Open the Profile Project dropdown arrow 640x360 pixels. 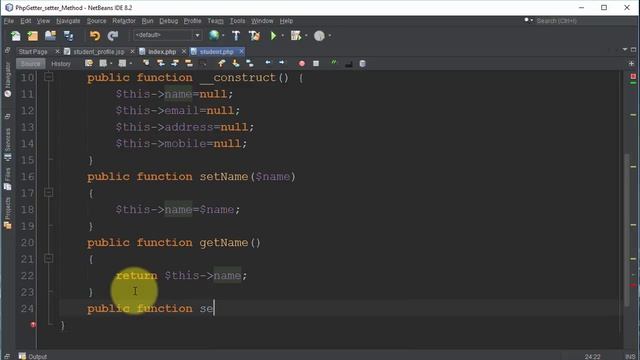(329, 36)
